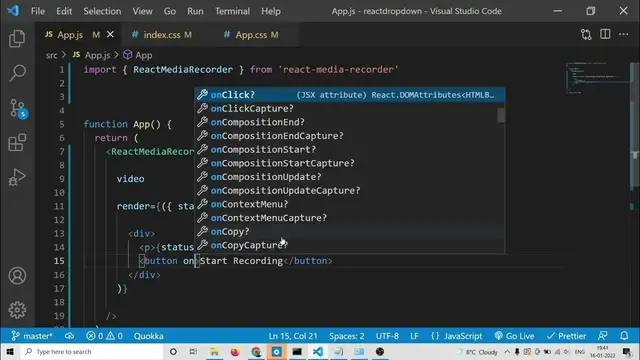The height and width of the screenshot is (360, 640).
Task: Open the File menu
Action: click(38, 11)
